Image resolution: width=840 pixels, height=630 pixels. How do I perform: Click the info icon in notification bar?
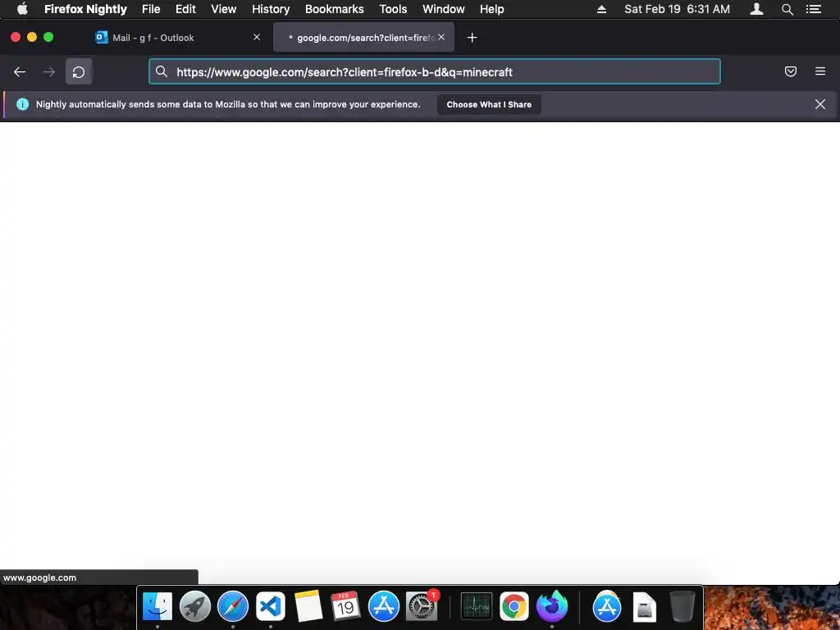pos(22,104)
